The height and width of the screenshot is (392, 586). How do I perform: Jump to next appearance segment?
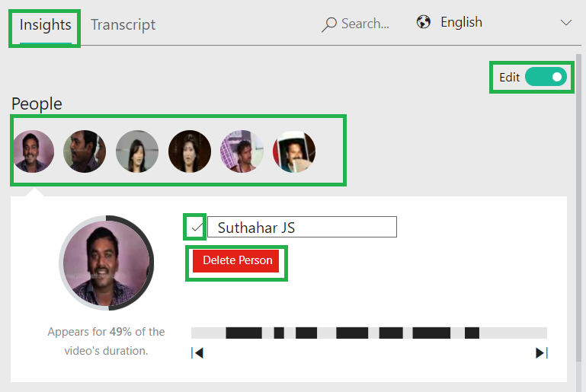click(542, 353)
